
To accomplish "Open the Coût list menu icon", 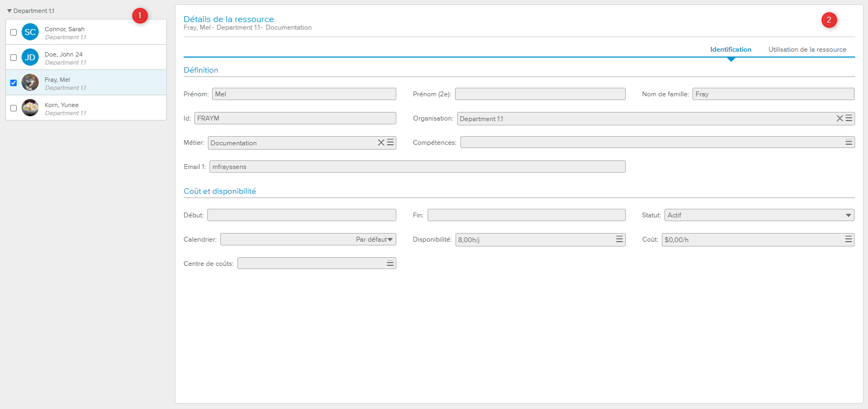I will 849,239.
